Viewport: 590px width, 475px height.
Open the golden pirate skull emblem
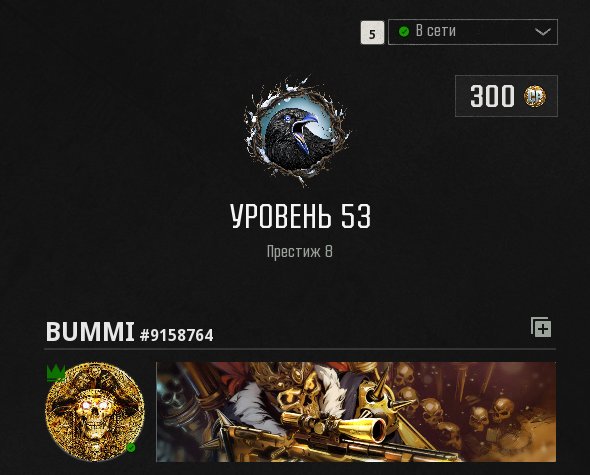coord(94,412)
